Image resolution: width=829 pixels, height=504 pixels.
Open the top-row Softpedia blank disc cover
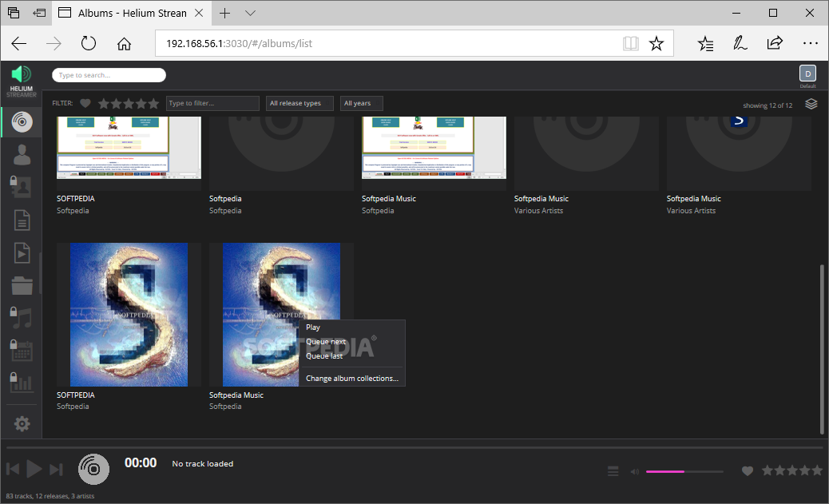click(281, 153)
